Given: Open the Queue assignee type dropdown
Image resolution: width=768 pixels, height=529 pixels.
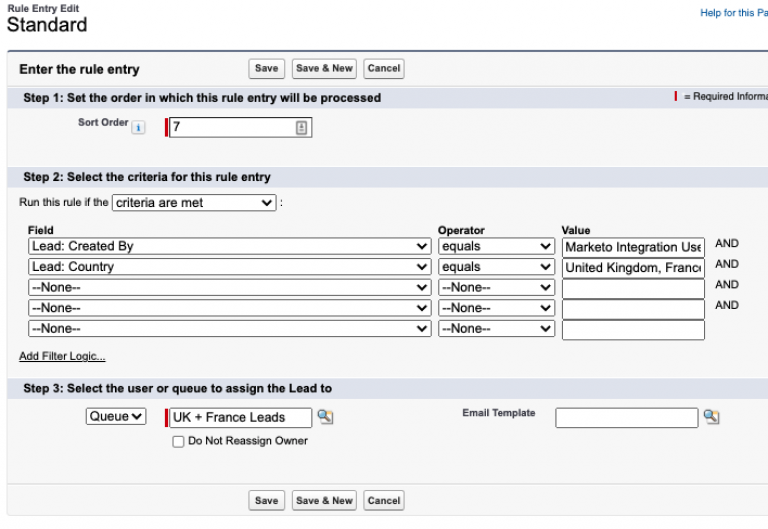Looking at the screenshot, I should point(116,416).
